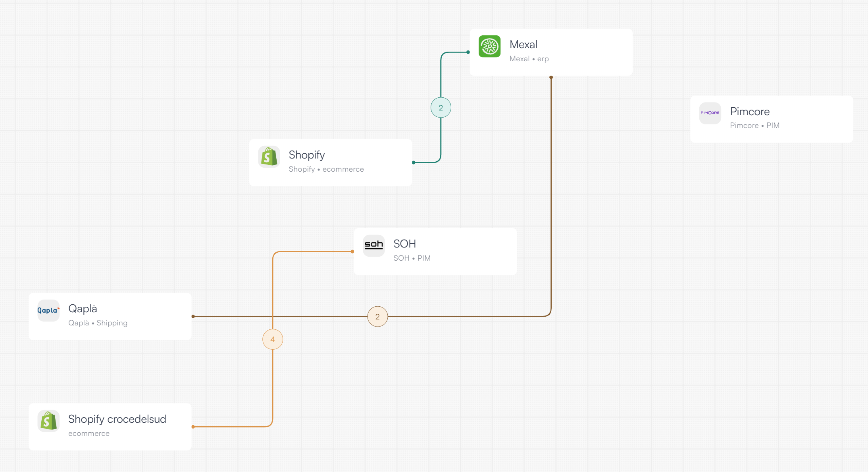Click teal connector endpoint on Mexal node
This screenshot has height=472, width=868.
[468, 52]
